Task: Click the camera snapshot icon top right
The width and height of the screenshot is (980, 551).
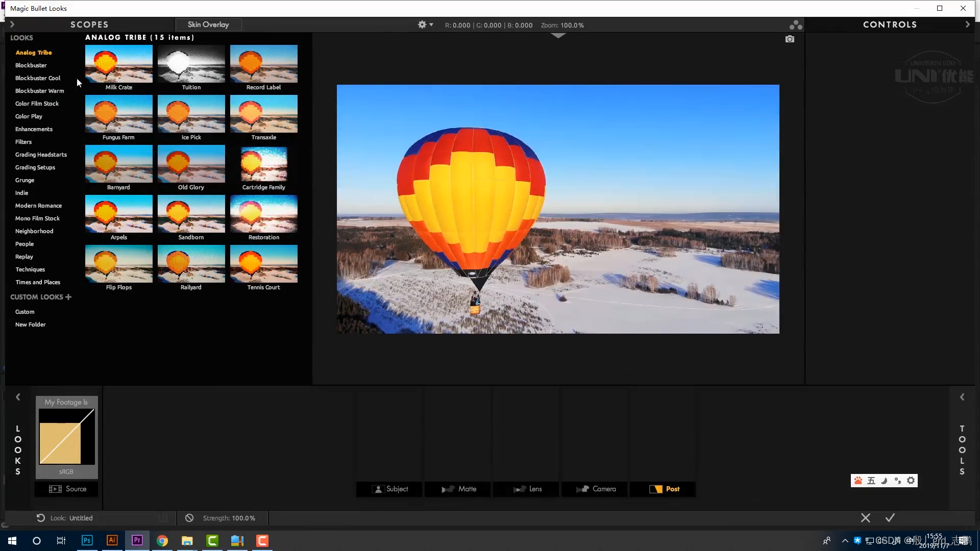Action: click(x=790, y=39)
